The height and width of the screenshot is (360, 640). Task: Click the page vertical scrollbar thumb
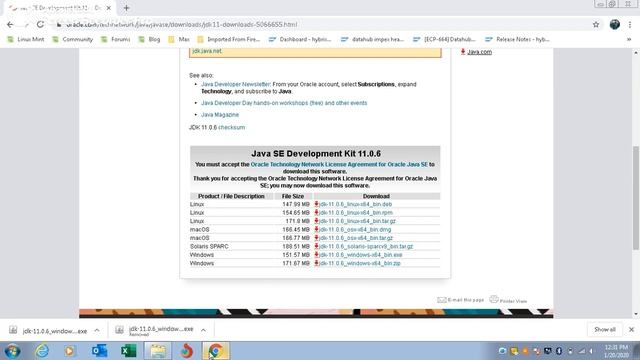(x=636, y=198)
